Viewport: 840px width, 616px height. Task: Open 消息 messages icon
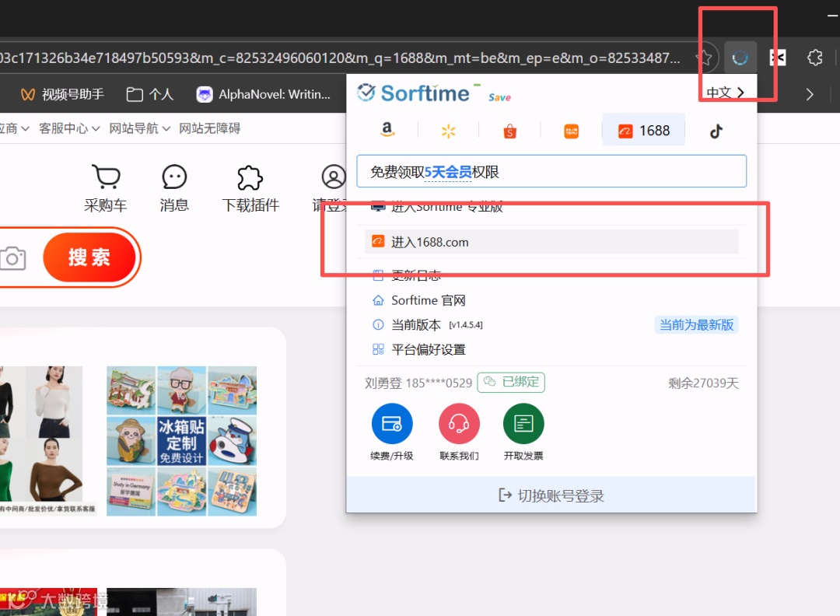coord(174,188)
